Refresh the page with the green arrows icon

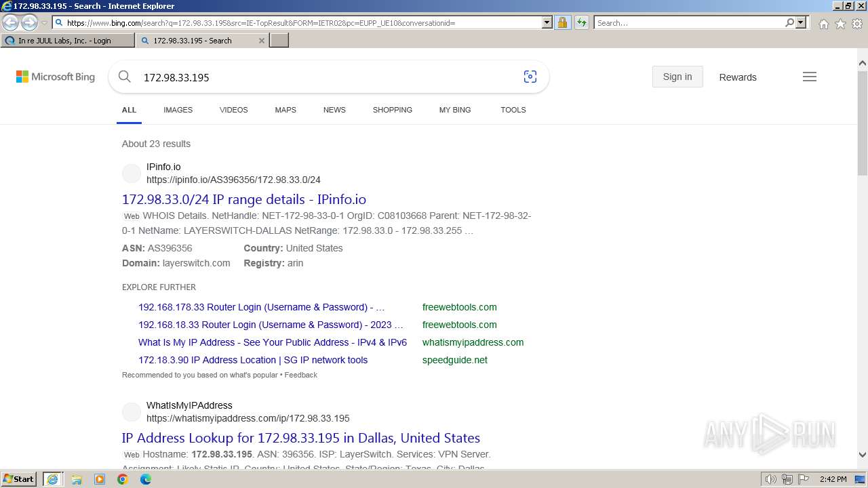coord(581,22)
